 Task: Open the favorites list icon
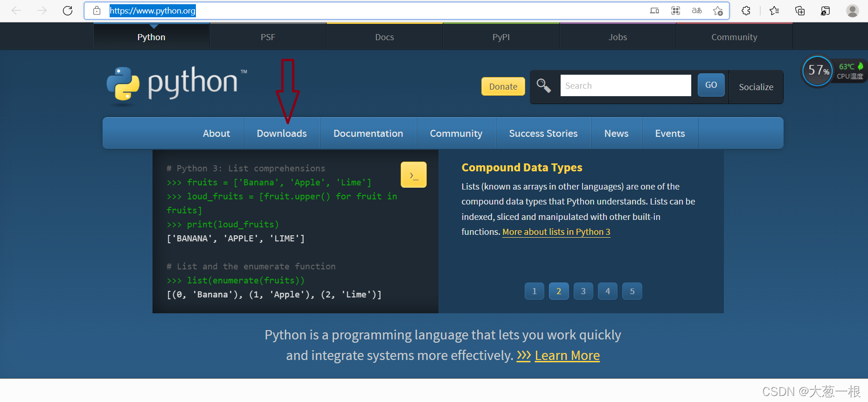tap(774, 10)
